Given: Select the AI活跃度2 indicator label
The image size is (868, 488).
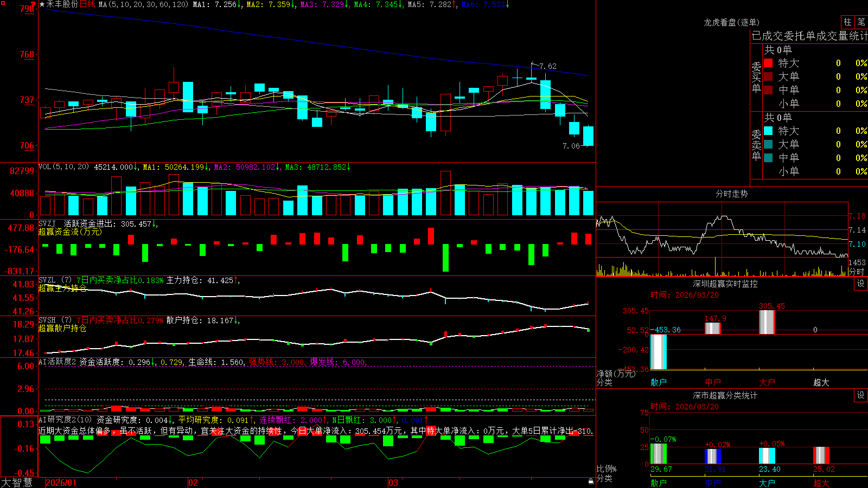Looking at the screenshot, I should point(58,362).
